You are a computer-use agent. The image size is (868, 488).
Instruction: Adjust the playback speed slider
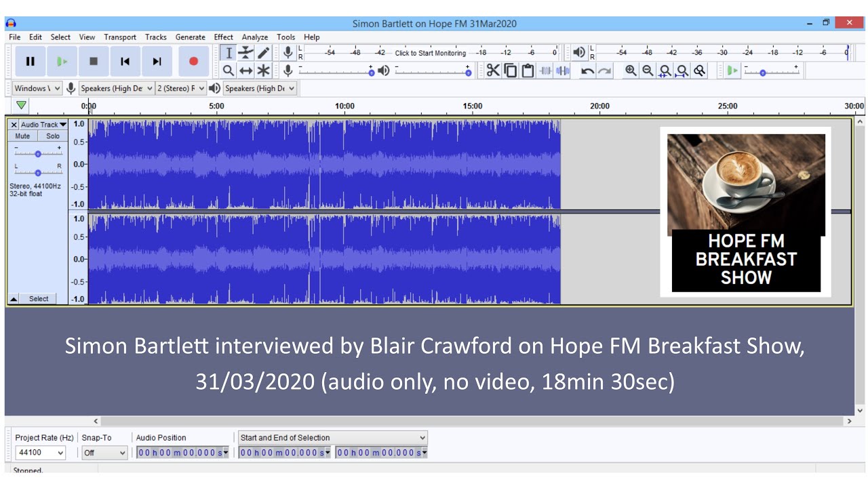point(772,70)
